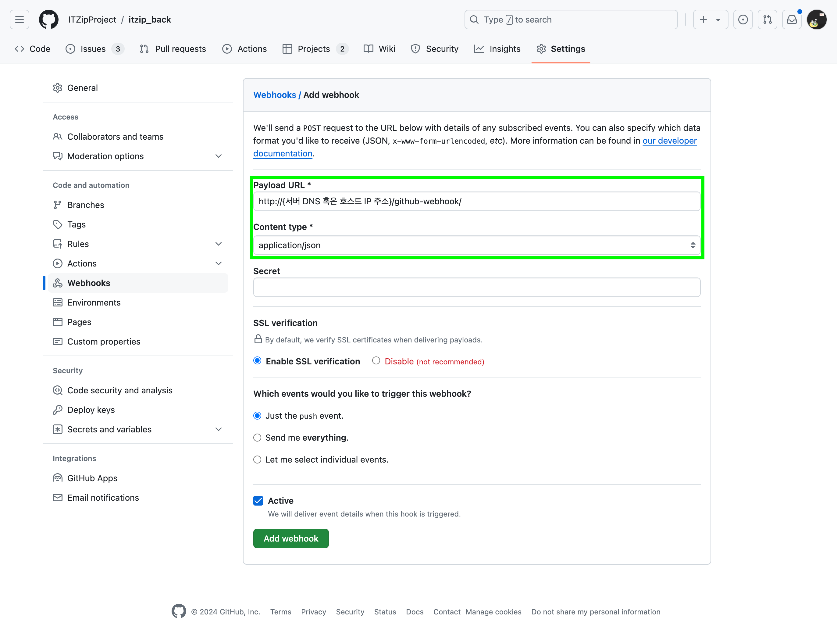Expand Secrets and variables section
Screen dimensions: 837x644
click(219, 429)
